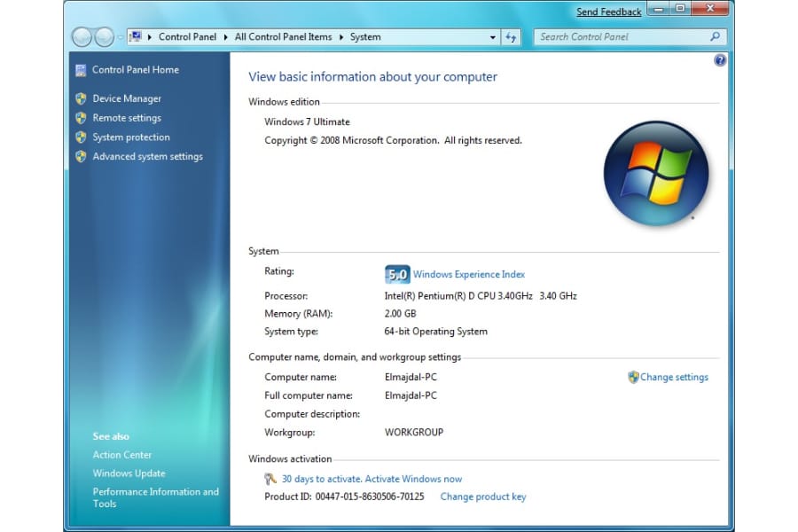Click the Send Feedback link

(x=608, y=12)
